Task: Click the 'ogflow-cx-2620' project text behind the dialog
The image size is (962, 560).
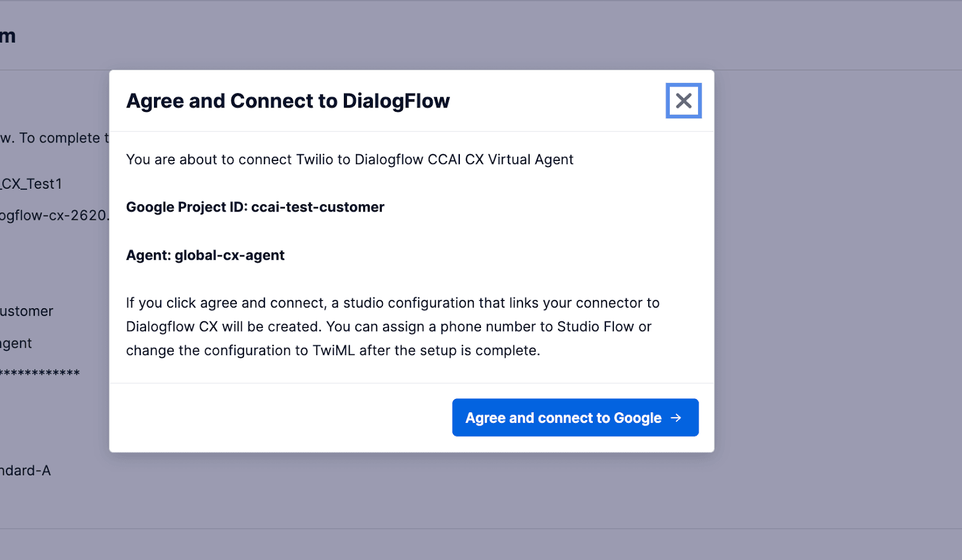Action: pos(54,215)
